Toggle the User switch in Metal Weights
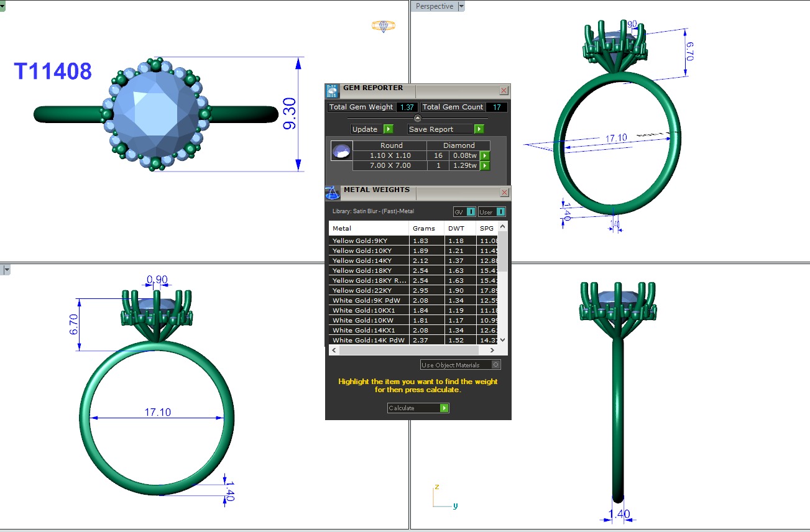810x532 pixels. coord(500,212)
